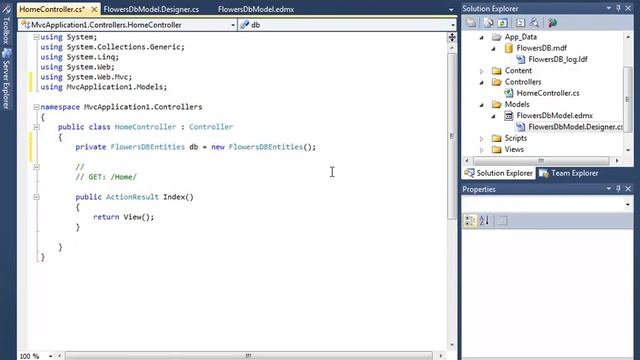The image size is (640, 360).
Task: Click the code editor vertical scrollbar thumb
Action: coord(451,136)
